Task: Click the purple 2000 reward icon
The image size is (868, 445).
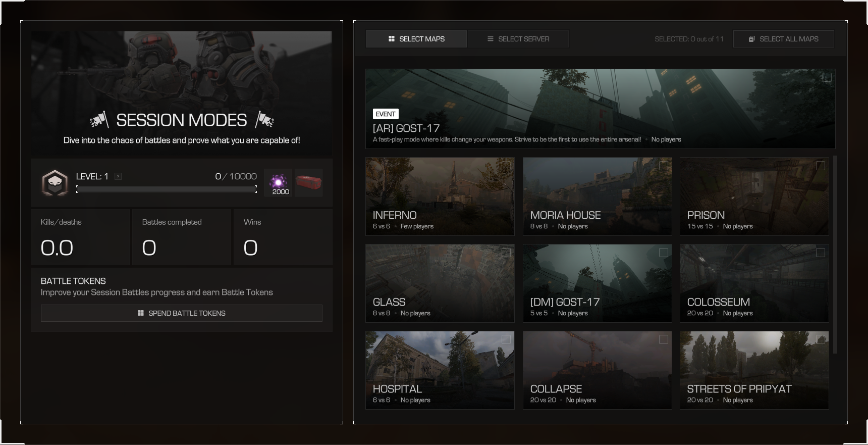Action: click(x=279, y=182)
